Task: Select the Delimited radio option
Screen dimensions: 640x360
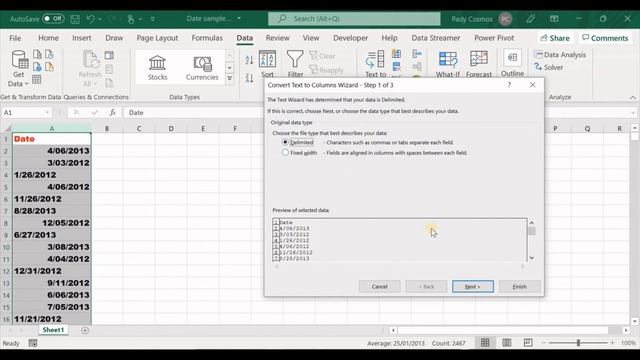Action: (x=285, y=142)
